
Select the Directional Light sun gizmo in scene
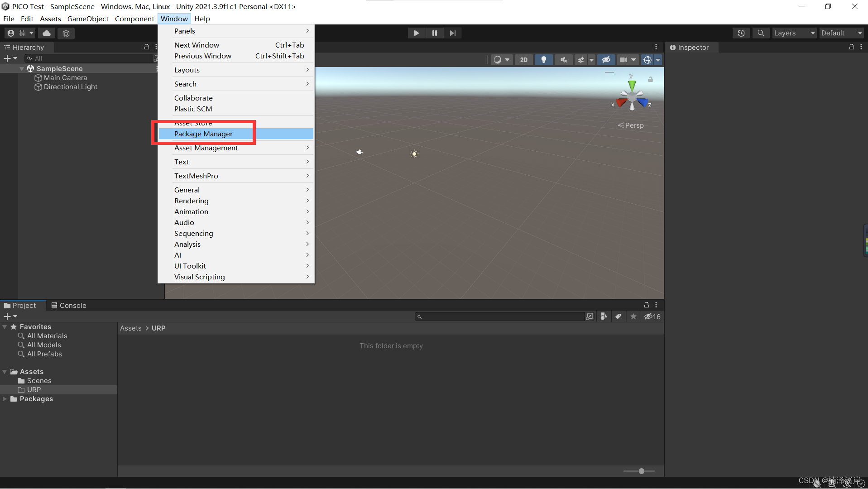tap(414, 154)
